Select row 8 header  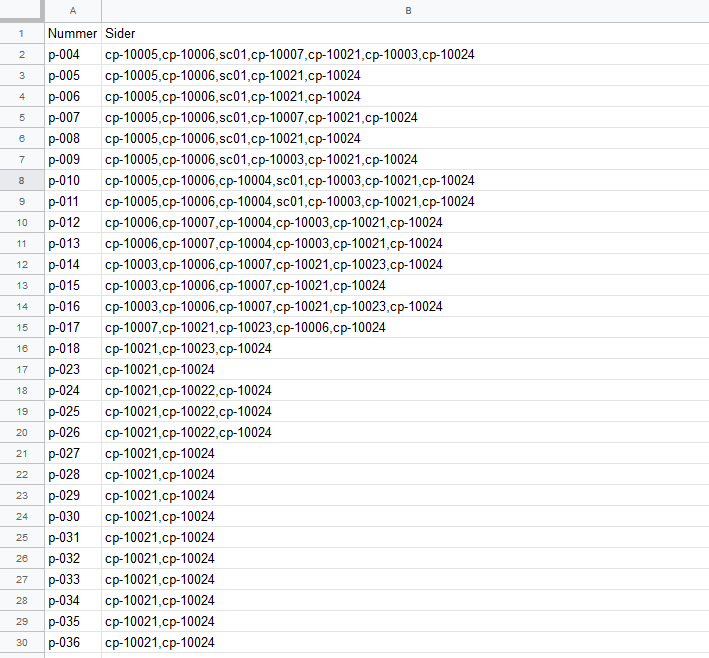pyautogui.click(x=22, y=180)
